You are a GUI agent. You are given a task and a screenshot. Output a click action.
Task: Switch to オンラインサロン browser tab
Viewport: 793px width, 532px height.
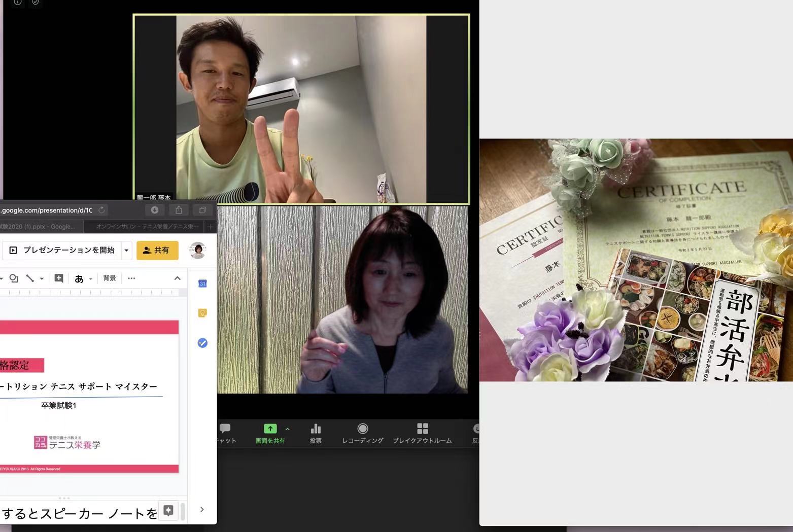pos(145,227)
